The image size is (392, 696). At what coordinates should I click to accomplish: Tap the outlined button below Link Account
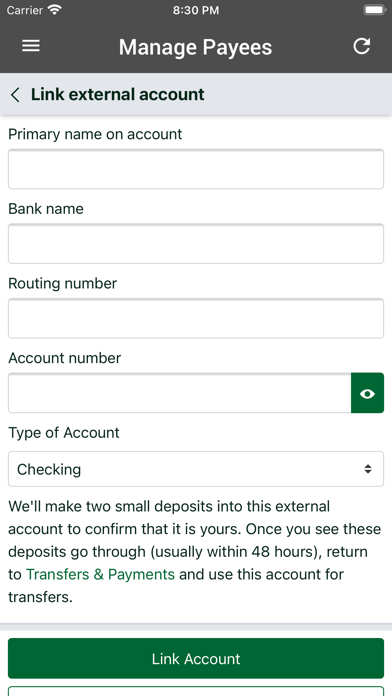tap(196, 691)
